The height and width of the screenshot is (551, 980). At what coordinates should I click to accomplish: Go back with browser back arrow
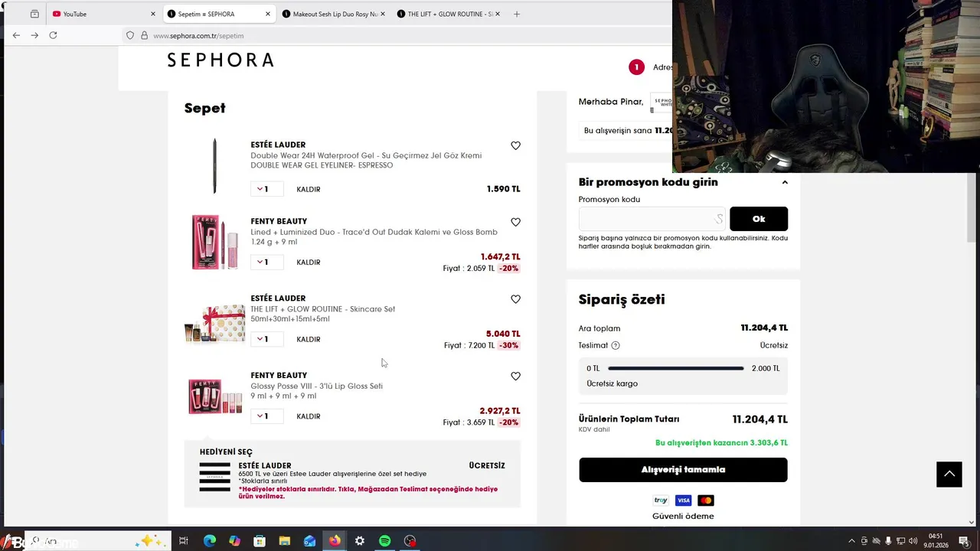click(16, 35)
